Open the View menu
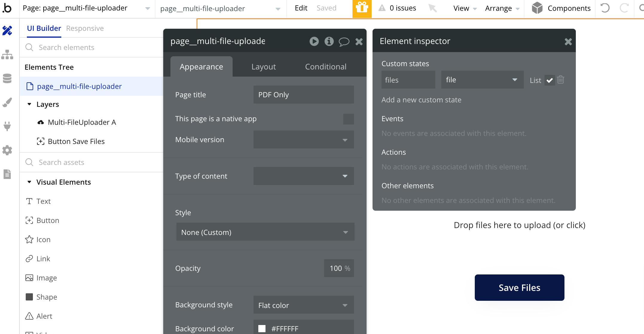The image size is (644, 334). (465, 8)
